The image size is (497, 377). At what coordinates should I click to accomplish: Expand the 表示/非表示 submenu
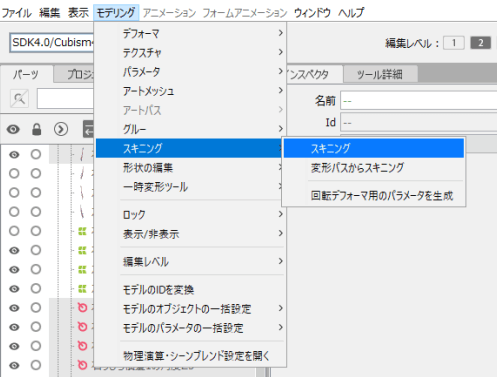[191, 234]
